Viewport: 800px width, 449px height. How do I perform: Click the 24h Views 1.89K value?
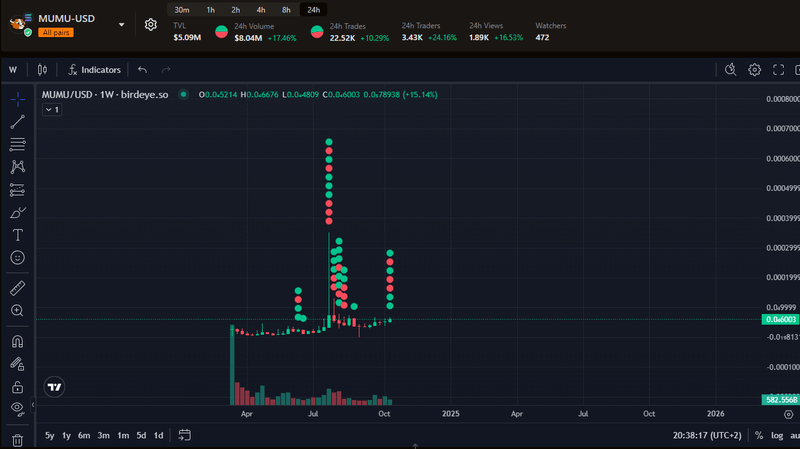tap(479, 38)
